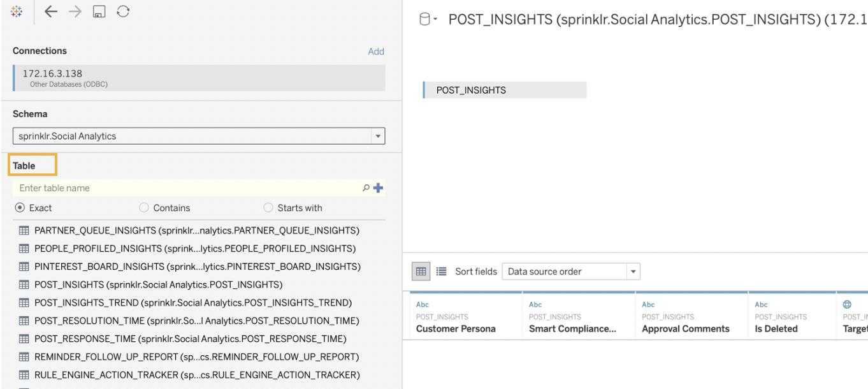The height and width of the screenshot is (389, 868).
Task: Click table icon beside POST_RESPONSE_TIME
Action: coord(24,338)
